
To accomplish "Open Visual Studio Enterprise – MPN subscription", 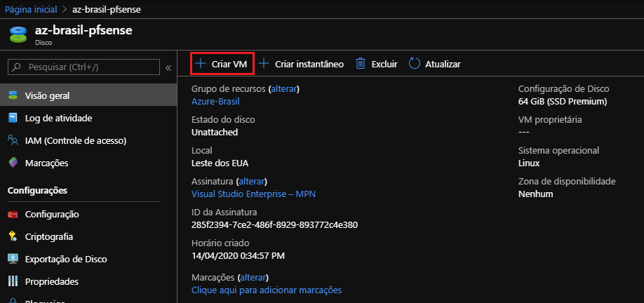I will (x=258, y=194).
